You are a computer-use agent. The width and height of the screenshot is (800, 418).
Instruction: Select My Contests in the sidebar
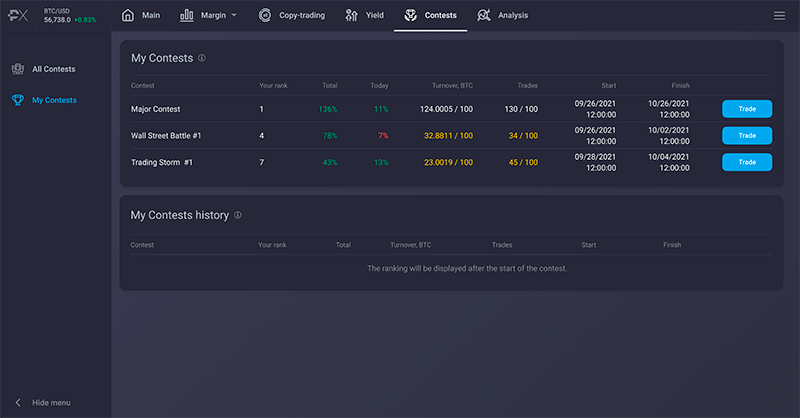coord(54,100)
